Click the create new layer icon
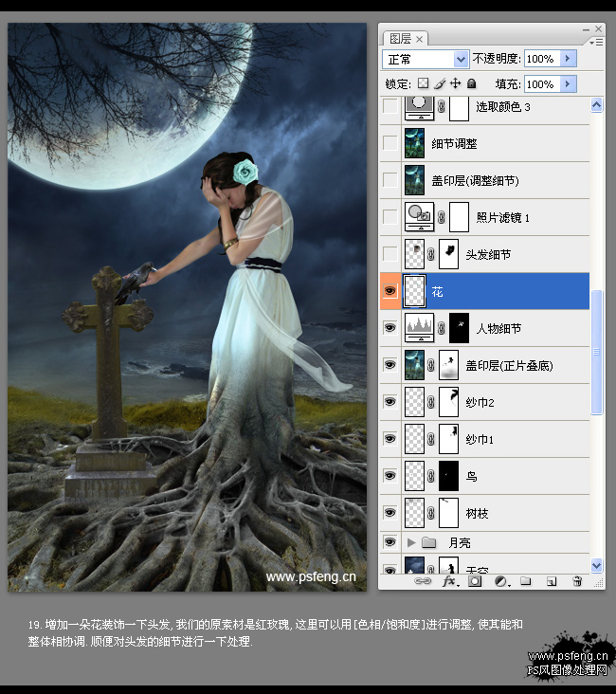The height and width of the screenshot is (694, 616). [x=552, y=581]
